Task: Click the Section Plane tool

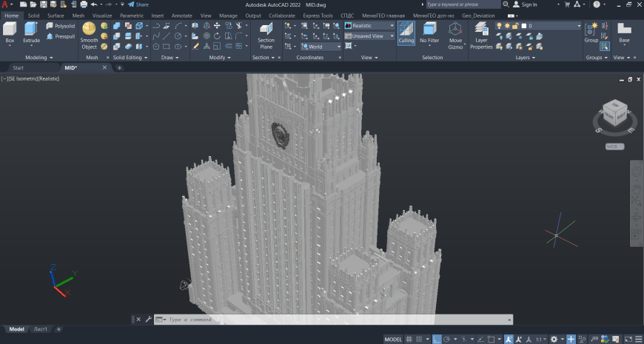Action: (x=266, y=36)
